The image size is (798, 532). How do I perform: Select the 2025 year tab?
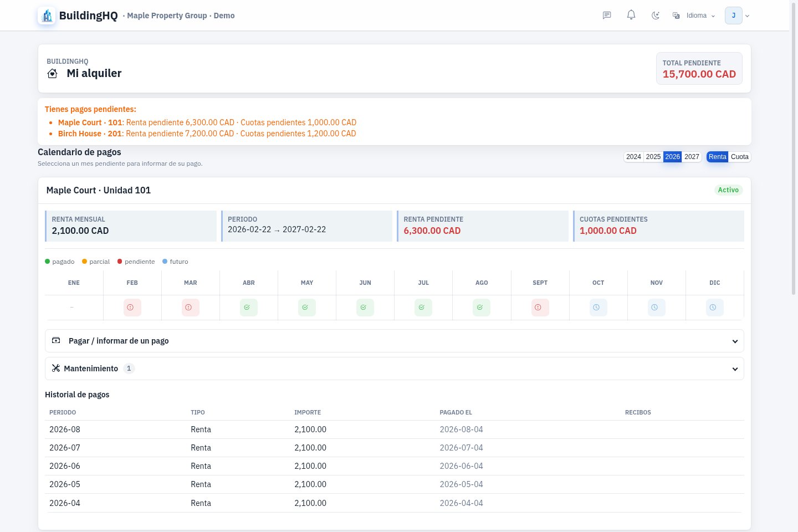[x=653, y=157]
